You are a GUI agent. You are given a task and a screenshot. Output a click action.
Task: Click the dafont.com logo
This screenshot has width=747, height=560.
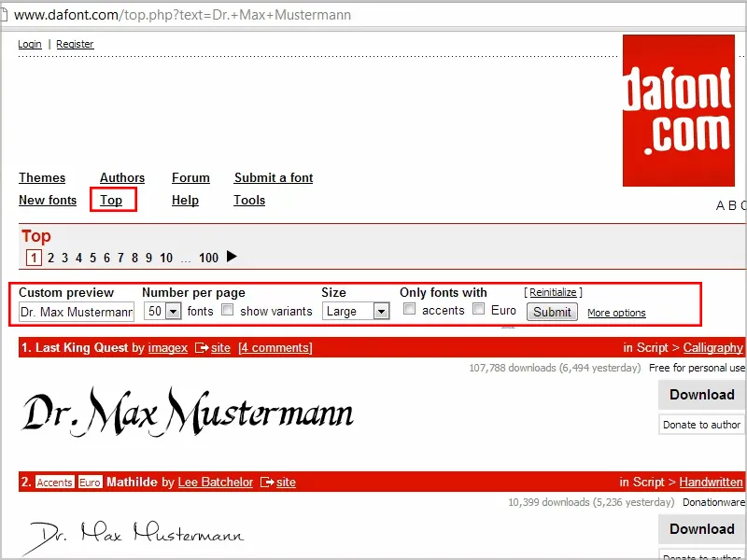coord(679,110)
